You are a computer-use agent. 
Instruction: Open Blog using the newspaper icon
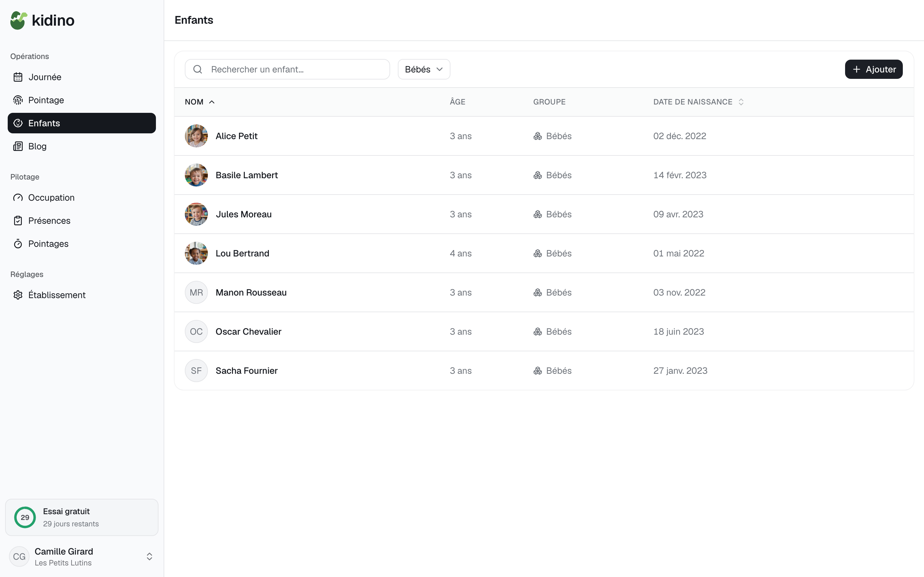[18, 146]
